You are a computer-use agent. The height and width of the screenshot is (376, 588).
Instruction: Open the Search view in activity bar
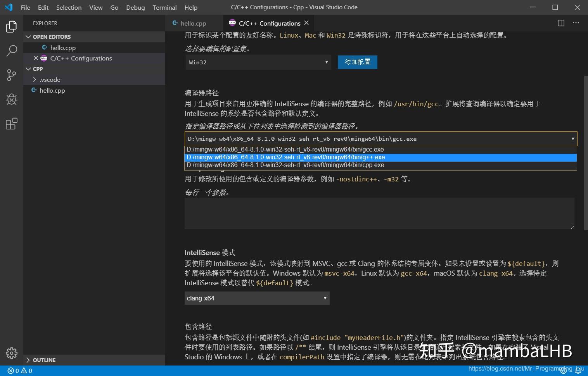point(12,51)
